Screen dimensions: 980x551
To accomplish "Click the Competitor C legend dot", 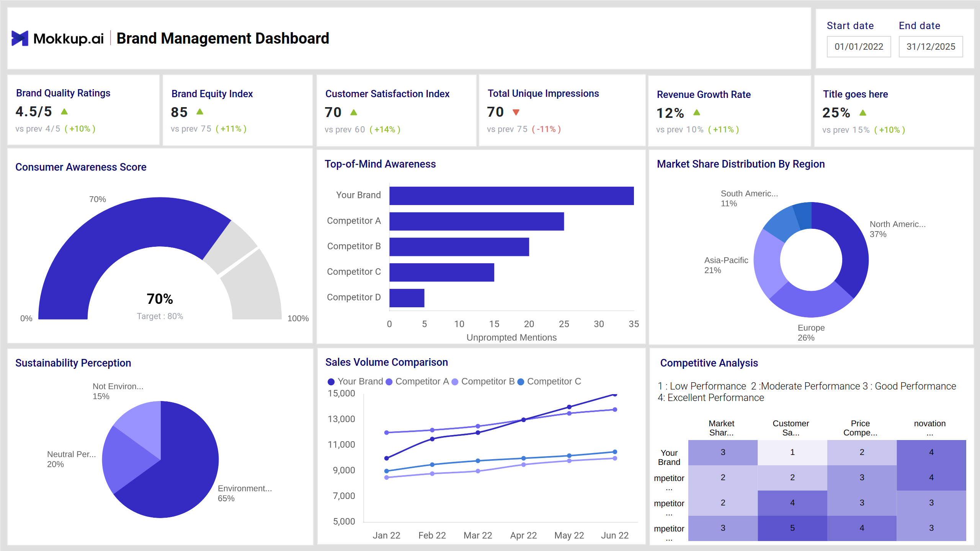I will (x=521, y=382).
